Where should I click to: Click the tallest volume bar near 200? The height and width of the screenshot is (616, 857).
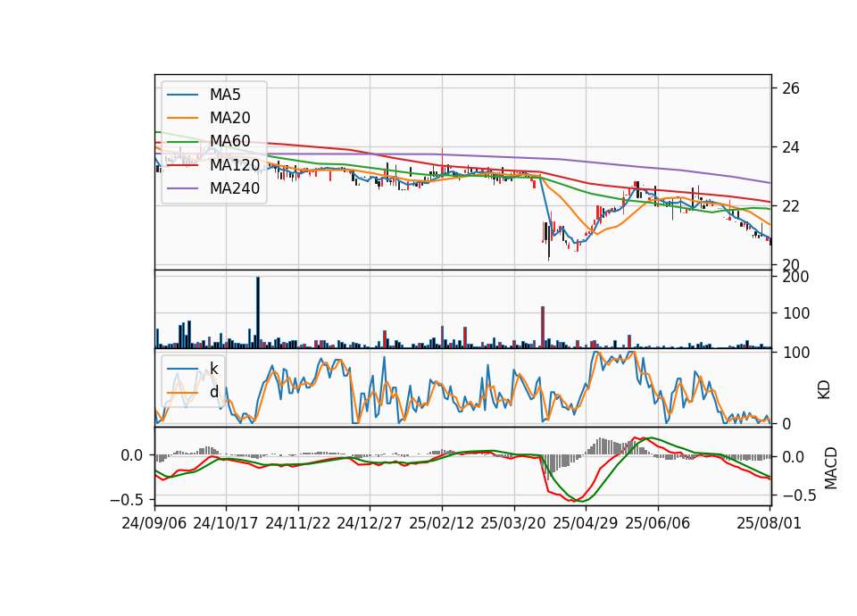coord(258,312)
